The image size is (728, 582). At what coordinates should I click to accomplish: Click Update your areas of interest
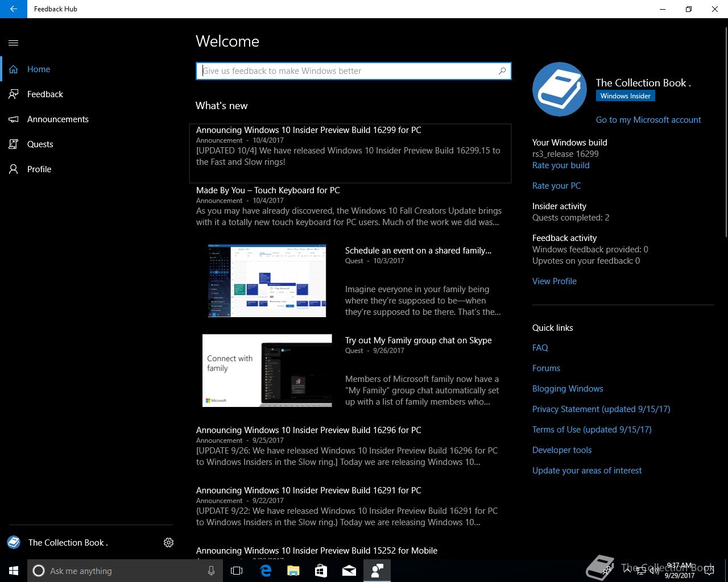click(x=587, y=471)
